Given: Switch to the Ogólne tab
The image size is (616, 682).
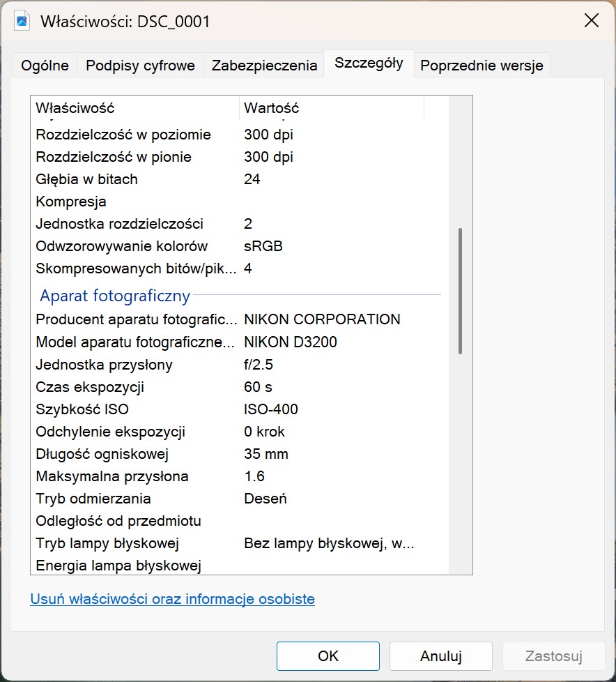Looking at the screenshot, I should pyautogui.click(x=45, y=66).
